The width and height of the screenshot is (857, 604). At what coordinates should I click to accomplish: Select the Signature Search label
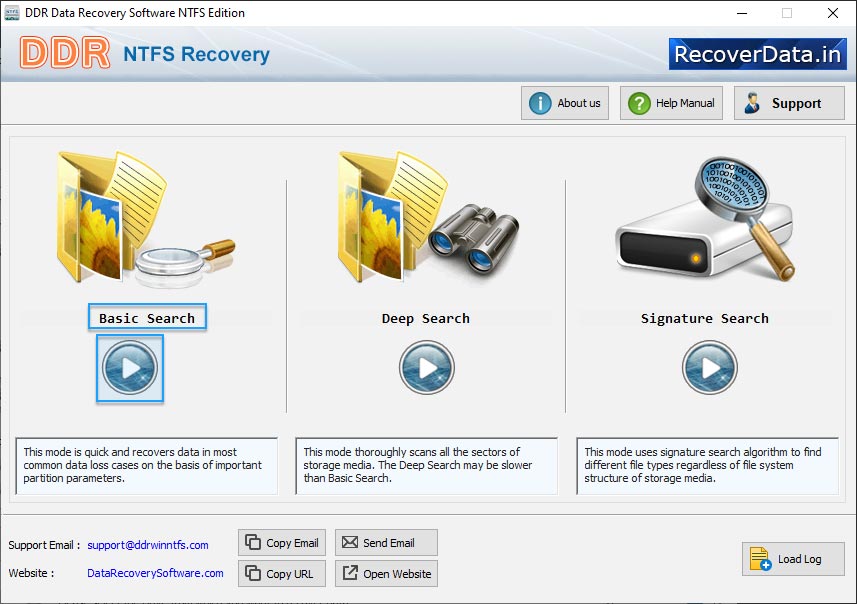(x=705, y=319)
